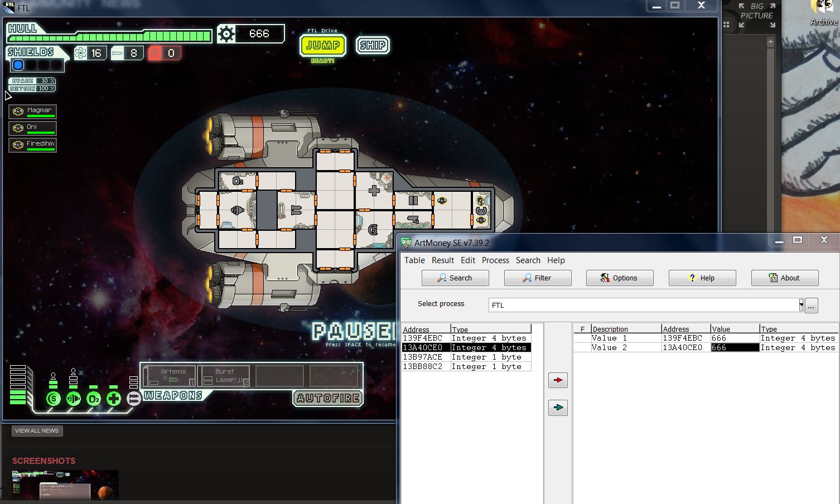Viewport: 840px width, 504px height.
Task: Click Oni's crew portrait icon
Action: pos(18,128)
